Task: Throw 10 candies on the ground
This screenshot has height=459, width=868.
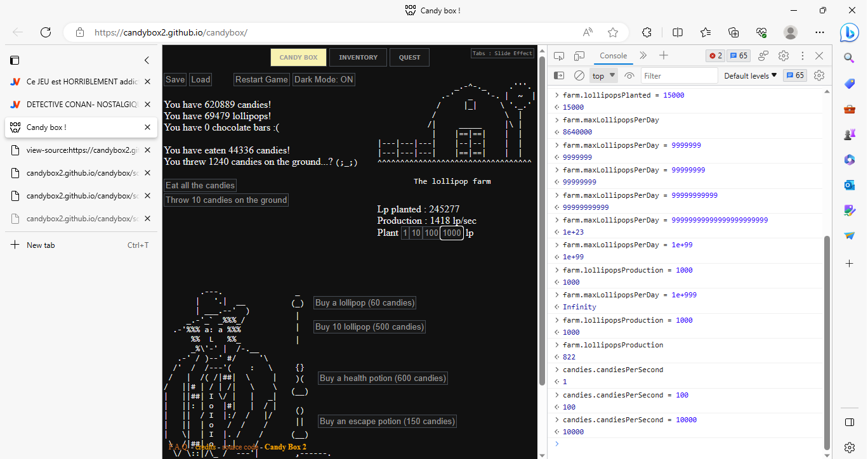Action: coord(226,200)
